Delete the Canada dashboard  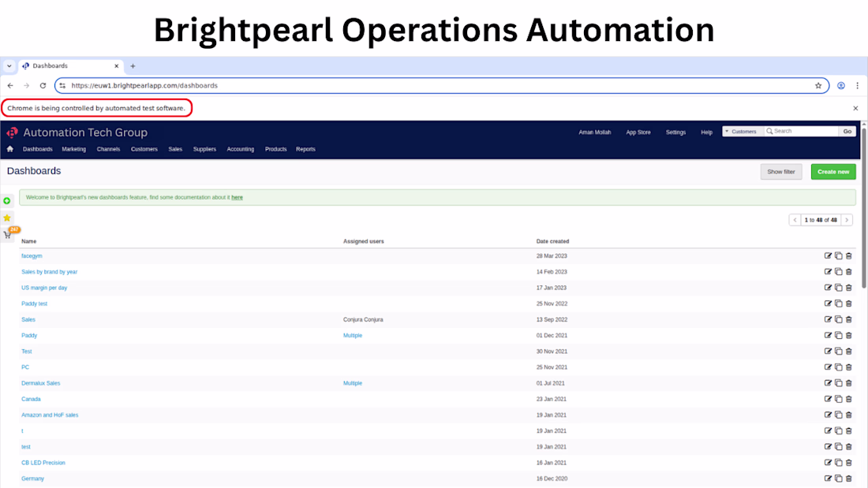pyautogui.click(x=848, y=399)
